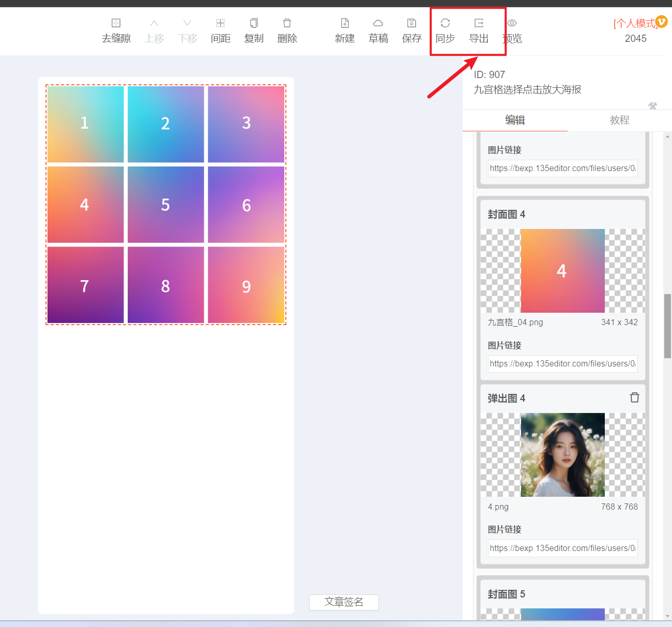Click the 保存 save icon
The height and width of the screenshot is (627, 672).
412,23
